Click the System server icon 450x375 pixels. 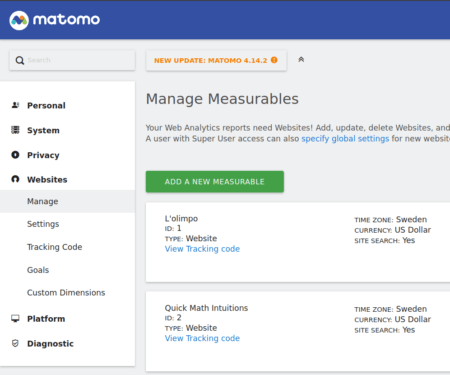click(x=15, y=130)
